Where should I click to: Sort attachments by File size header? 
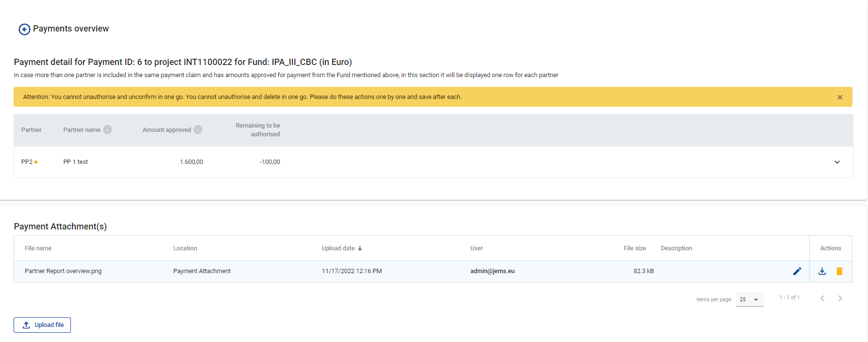click(634, 248)
